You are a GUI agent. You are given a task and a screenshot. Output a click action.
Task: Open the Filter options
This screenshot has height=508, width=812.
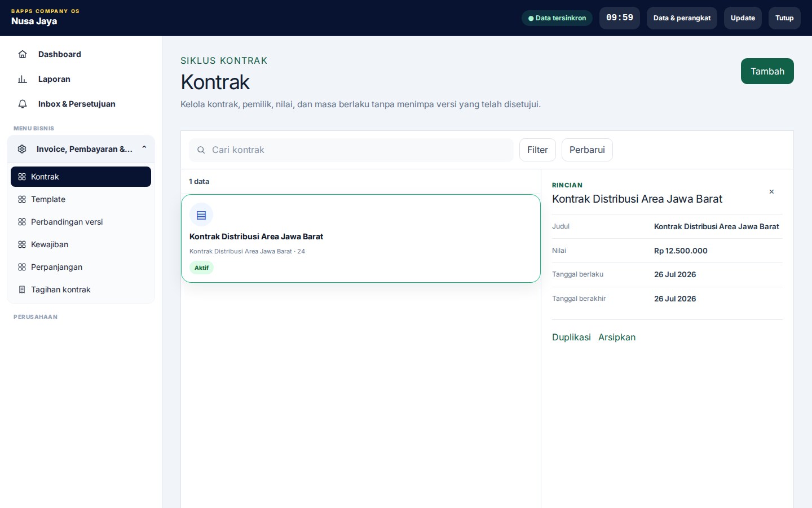537,150
